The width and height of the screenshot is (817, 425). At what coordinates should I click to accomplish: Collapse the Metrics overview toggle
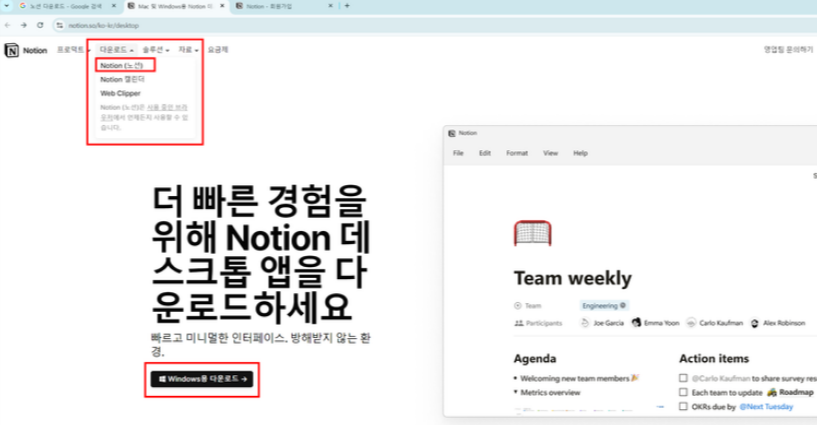(516, 392)
